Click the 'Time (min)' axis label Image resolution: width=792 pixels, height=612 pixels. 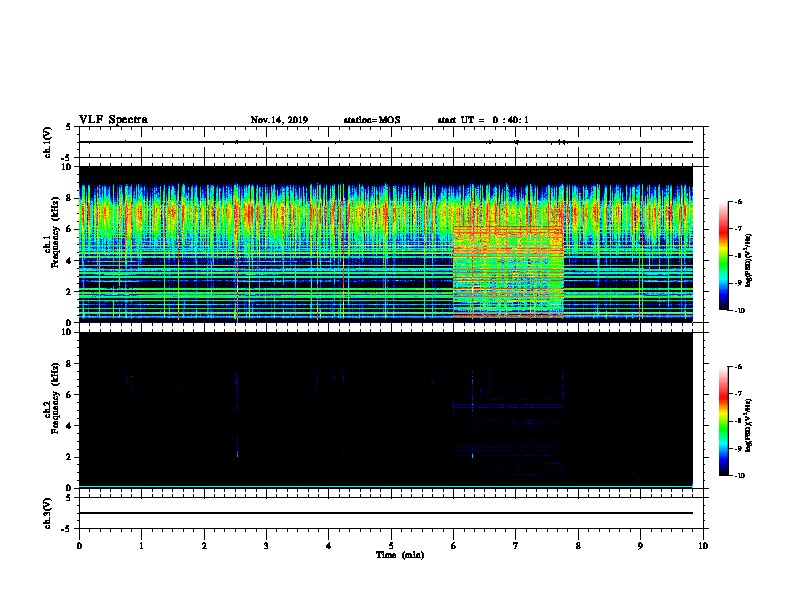click(400, 555)
